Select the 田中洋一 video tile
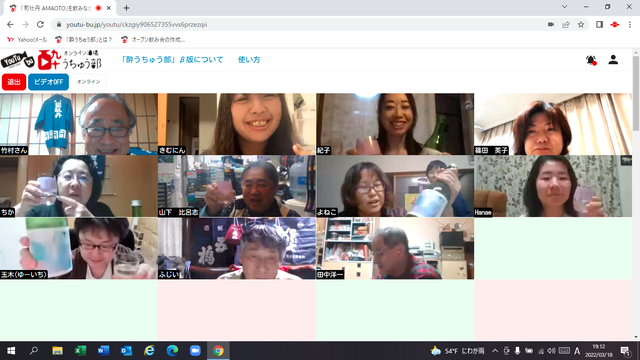This screenshot has width=640, height=360. [395, 248]
